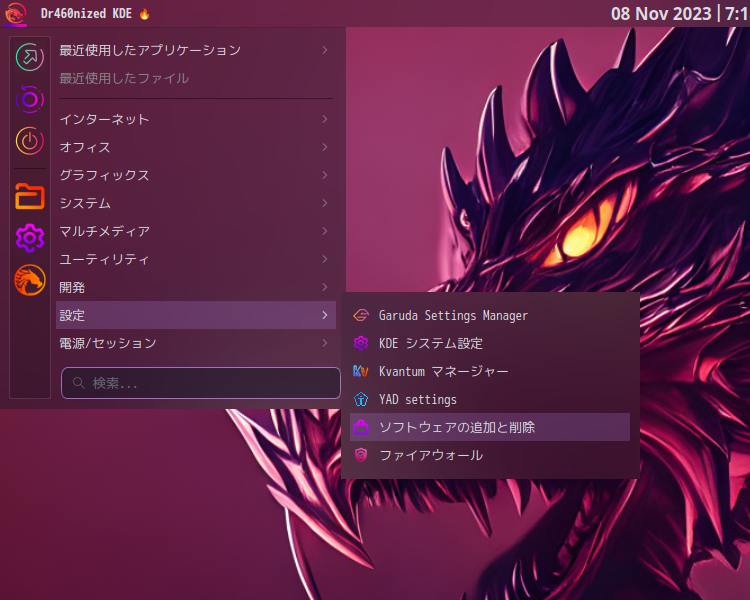Viewport: 750px width, 600px height.
Task: Expand the 最近使用したアプリケーション chevron
Action: click(x=325, y=50)
